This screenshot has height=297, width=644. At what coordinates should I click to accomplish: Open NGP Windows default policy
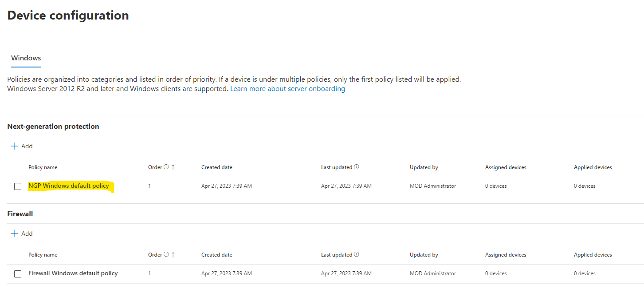click(x=69, y=186)
